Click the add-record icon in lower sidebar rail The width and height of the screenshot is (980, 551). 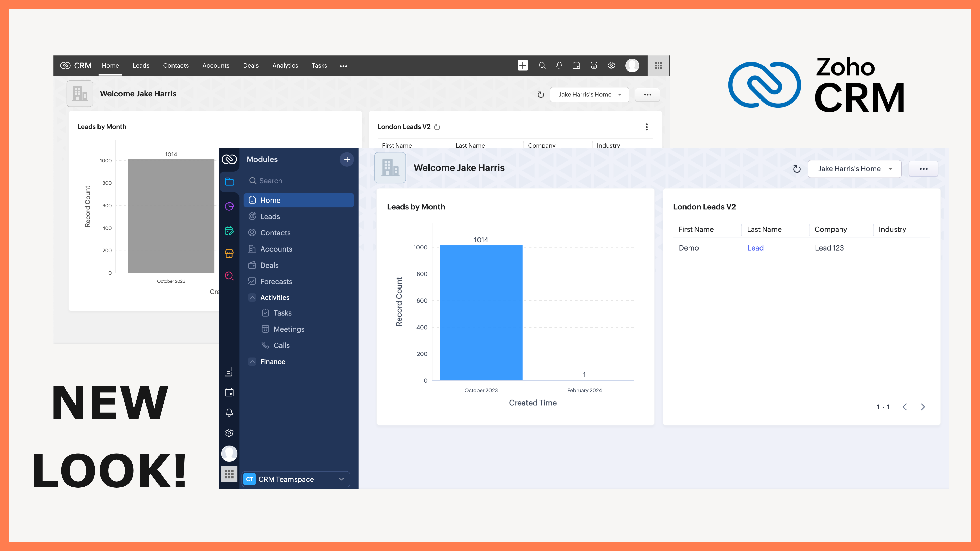pyautogui.click(x=229, y=372)
